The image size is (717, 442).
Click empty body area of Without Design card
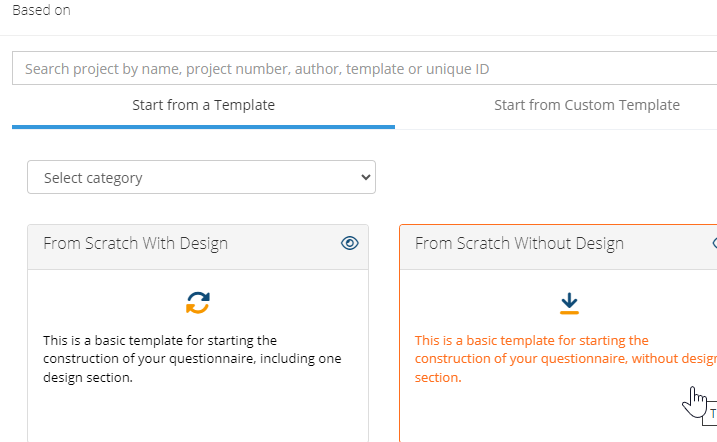pos(540,415)
